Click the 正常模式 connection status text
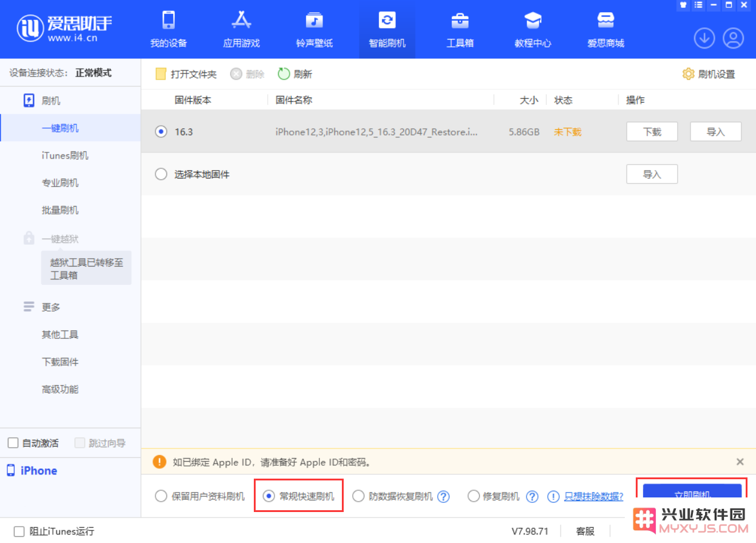 click(94, 73)
